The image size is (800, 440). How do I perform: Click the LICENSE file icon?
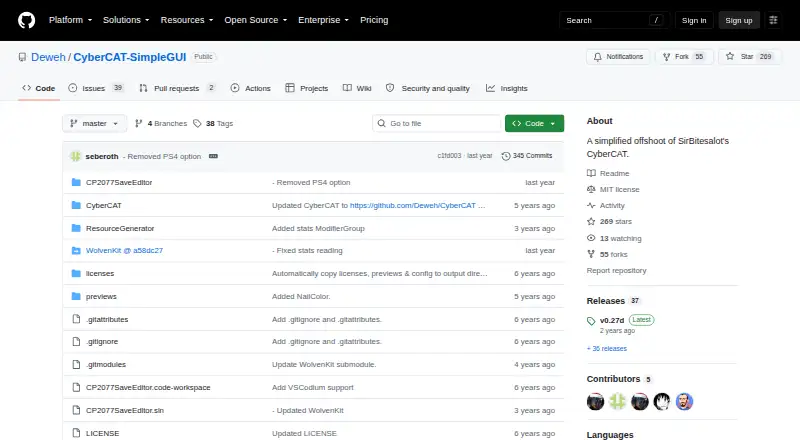76,433
